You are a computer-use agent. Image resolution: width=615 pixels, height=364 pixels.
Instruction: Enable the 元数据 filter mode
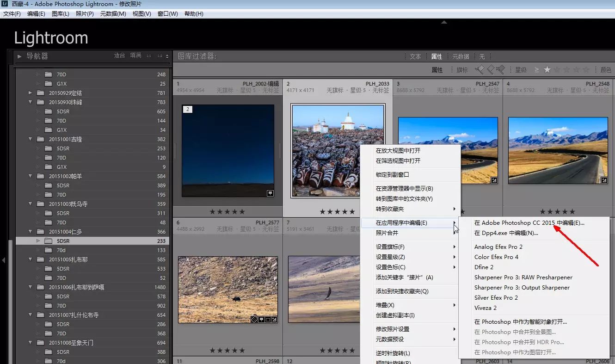pos(461,56)
